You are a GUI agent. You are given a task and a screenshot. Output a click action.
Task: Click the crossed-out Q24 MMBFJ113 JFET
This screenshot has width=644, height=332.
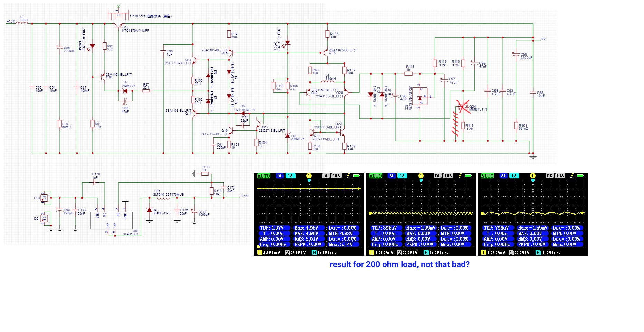[x=463, y=107]
